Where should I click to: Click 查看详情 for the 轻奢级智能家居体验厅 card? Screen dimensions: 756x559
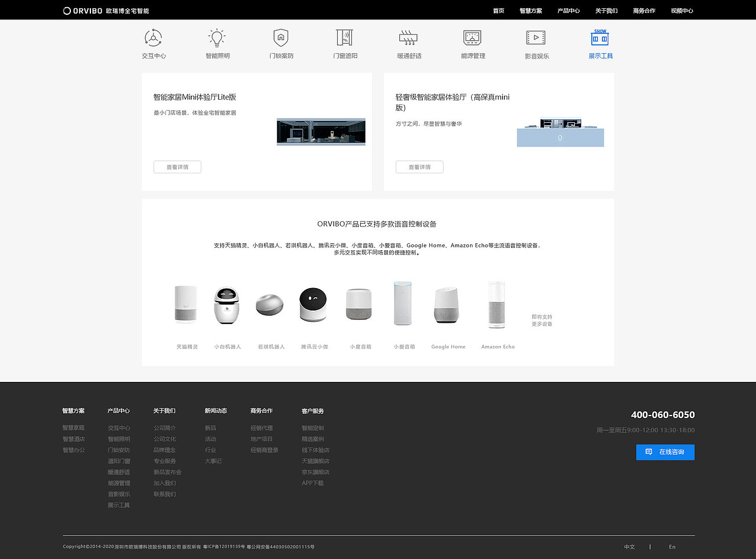pos(419,167)
